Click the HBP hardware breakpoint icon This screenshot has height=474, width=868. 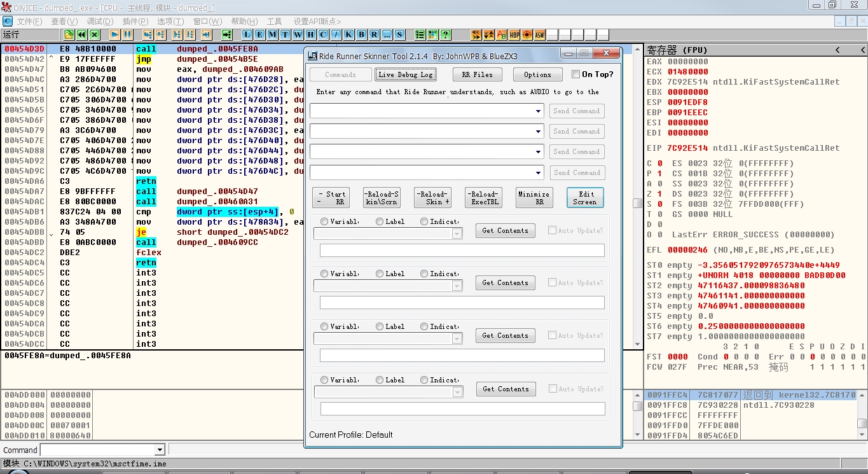point(514,34)
